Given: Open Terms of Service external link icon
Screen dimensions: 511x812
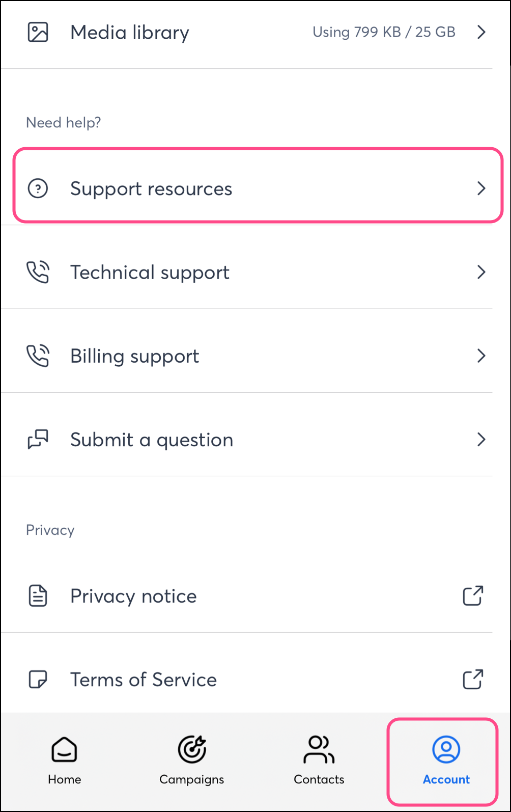Looking at the screenshot, I should tap(473, 679).
